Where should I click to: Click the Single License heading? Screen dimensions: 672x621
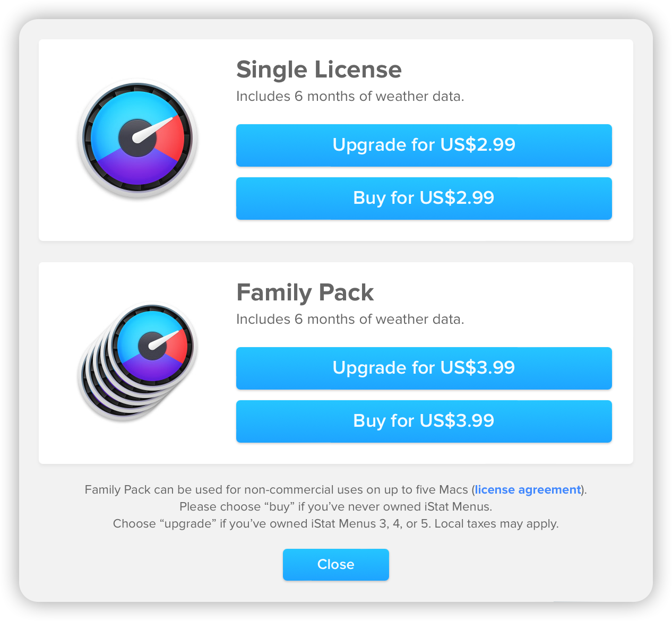click(x=318, y=70)
